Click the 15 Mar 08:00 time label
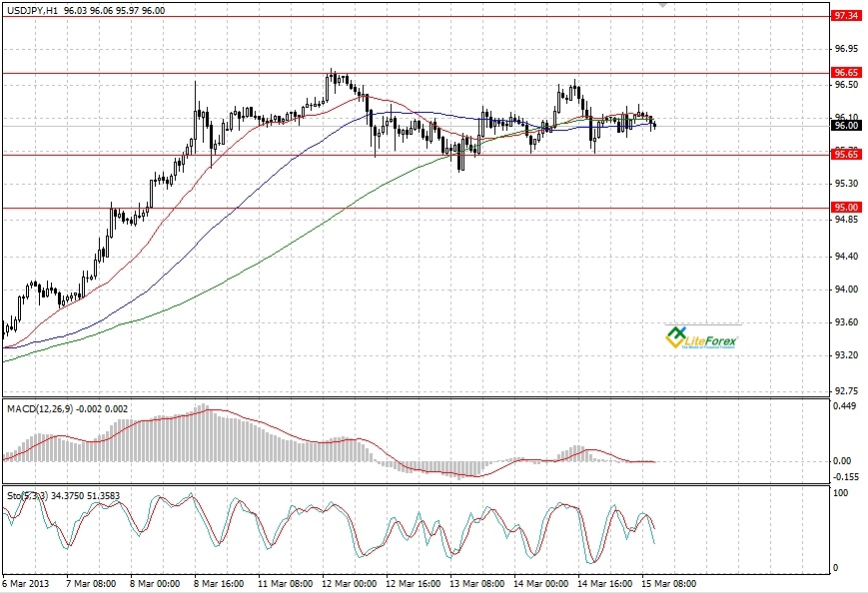The image size is (868, 593). click(668, 584)
